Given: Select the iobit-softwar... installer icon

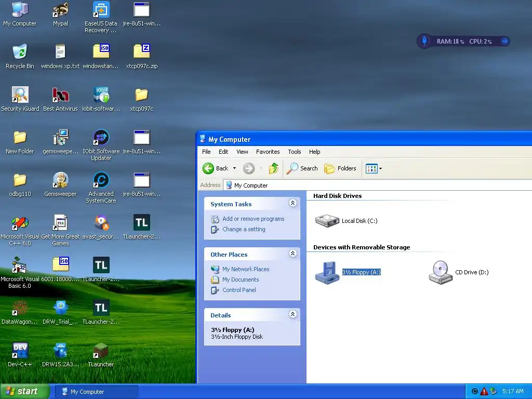Looking at the screenshot, I should click(101, 95).
